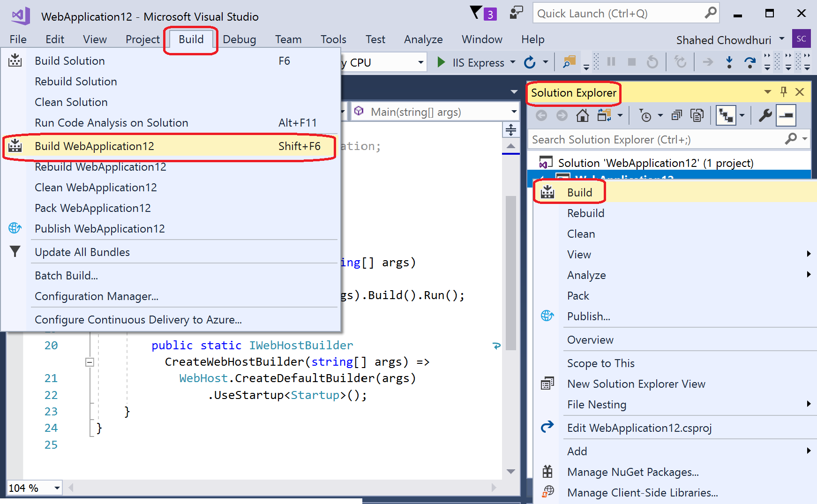This screenshot has width=817, height=504.
Task: Open Solution Explorer window position dropdown
Action: tap(767, 92)
